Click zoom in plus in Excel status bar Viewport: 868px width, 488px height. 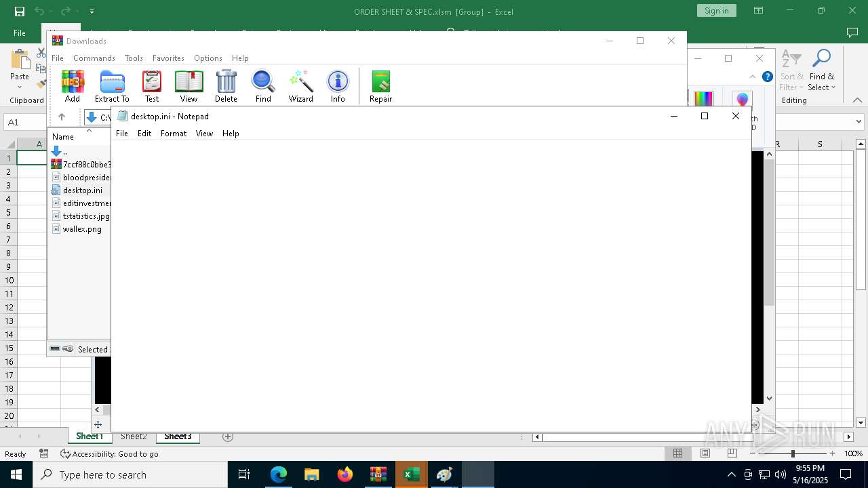tap(832, 453)
